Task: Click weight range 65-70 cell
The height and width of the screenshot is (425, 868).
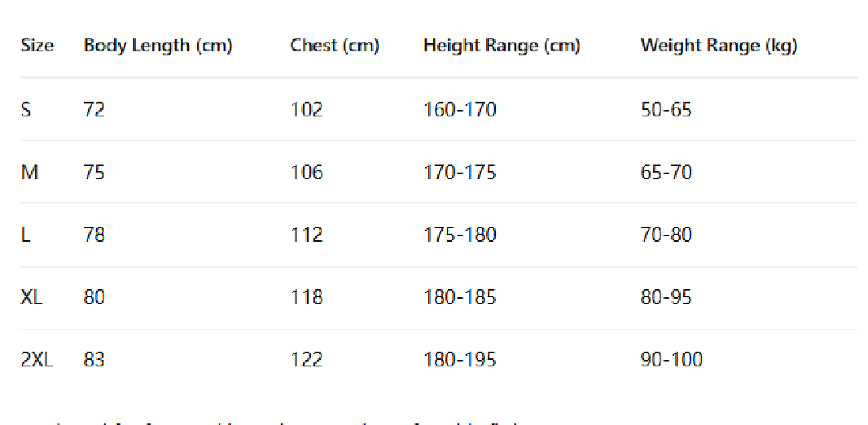Action: 666,173
